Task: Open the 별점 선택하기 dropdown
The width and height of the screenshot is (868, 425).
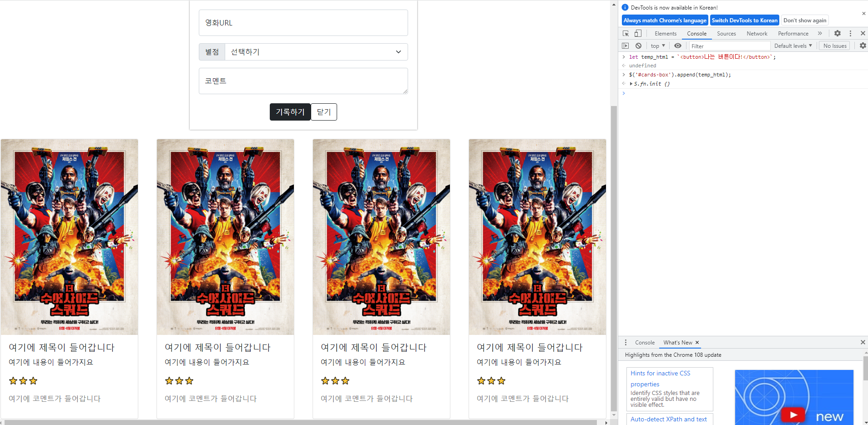Action: (x=316, y=52)
